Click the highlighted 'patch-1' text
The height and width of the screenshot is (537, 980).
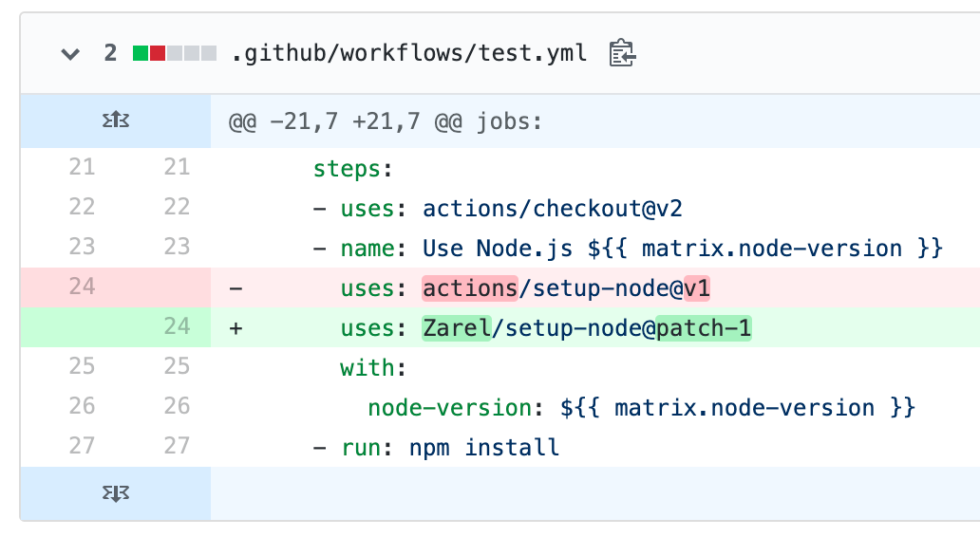point(704,327)
